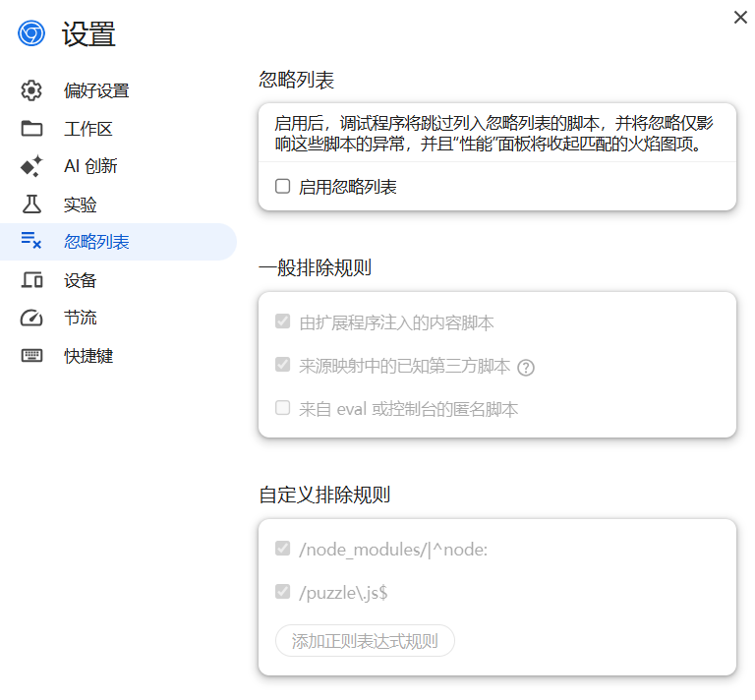Click the devices icon beside 设备
This screenshot has width=755, height=700.
[x=31, y=280]
